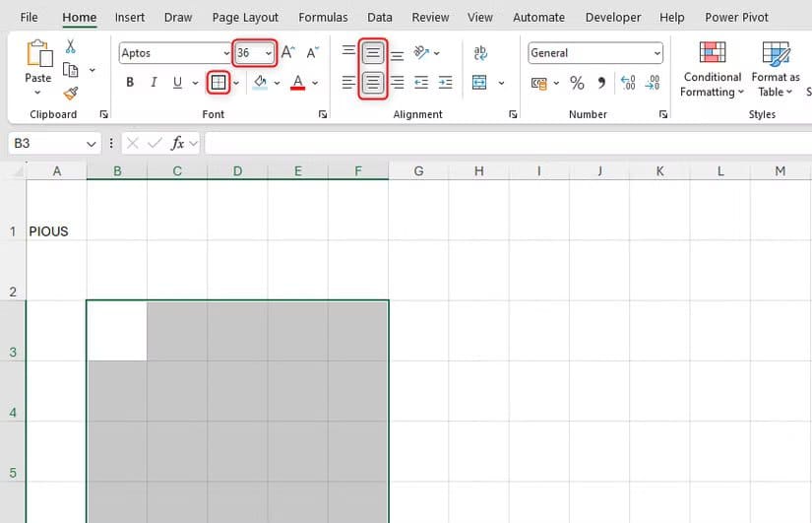
Task: Open Clipboard dialog launcher
Action: 103,114
